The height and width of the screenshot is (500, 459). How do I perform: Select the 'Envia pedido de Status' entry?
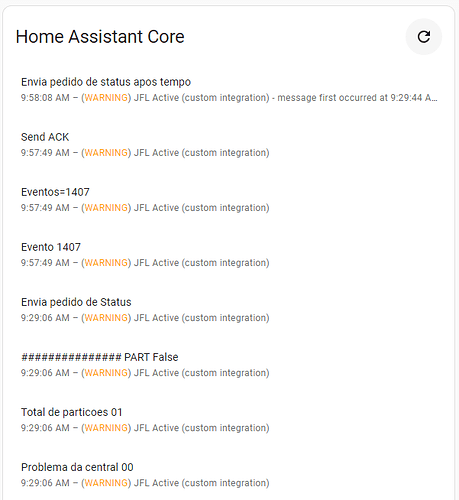click(229, 310)
